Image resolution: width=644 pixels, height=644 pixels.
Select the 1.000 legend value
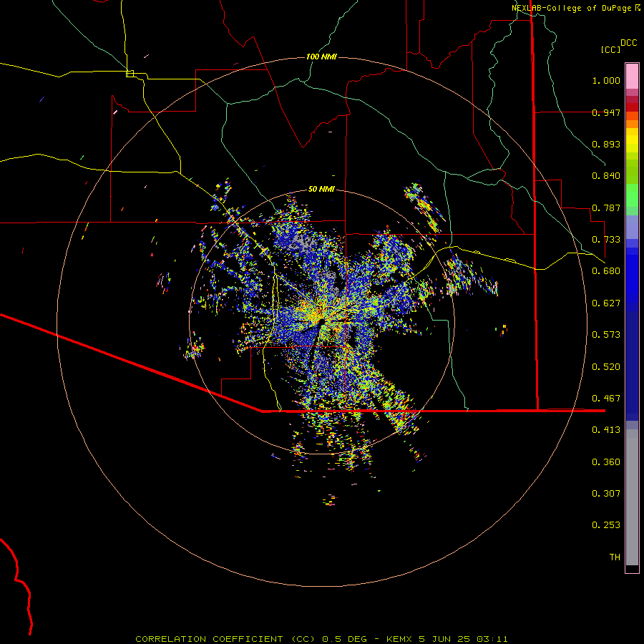coord(606,80)
